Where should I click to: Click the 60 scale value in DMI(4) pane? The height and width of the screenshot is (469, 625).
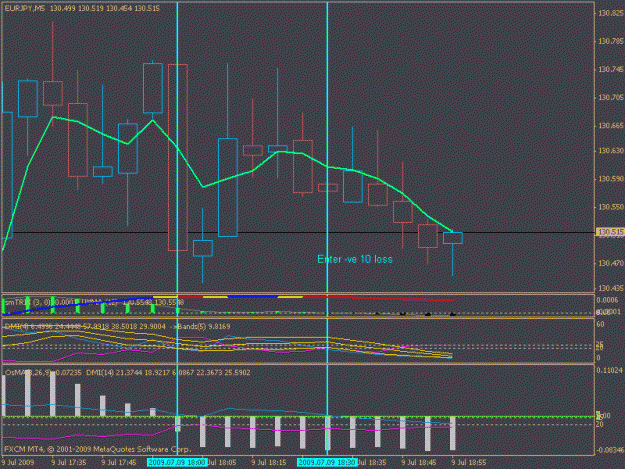point(600,324)
